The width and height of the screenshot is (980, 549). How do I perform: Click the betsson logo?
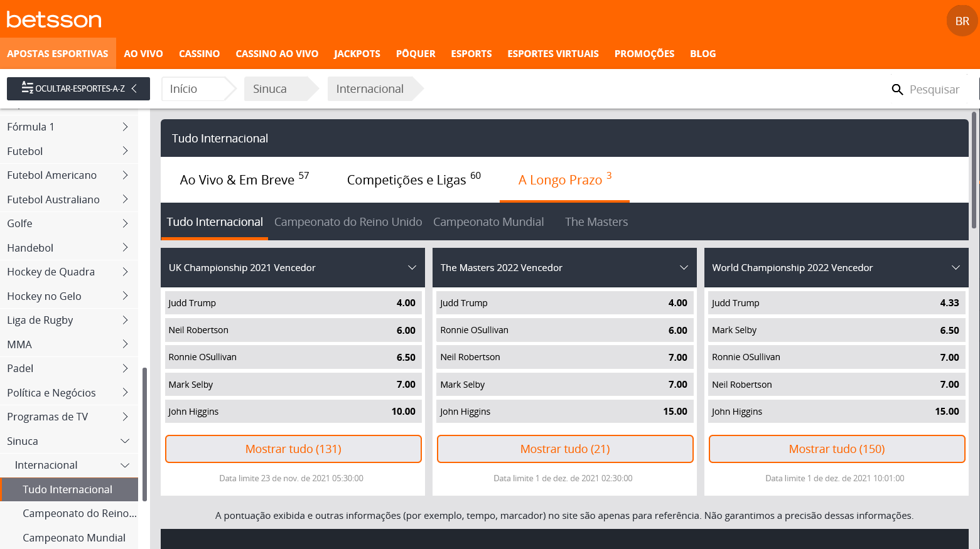[x=54, y=19]
